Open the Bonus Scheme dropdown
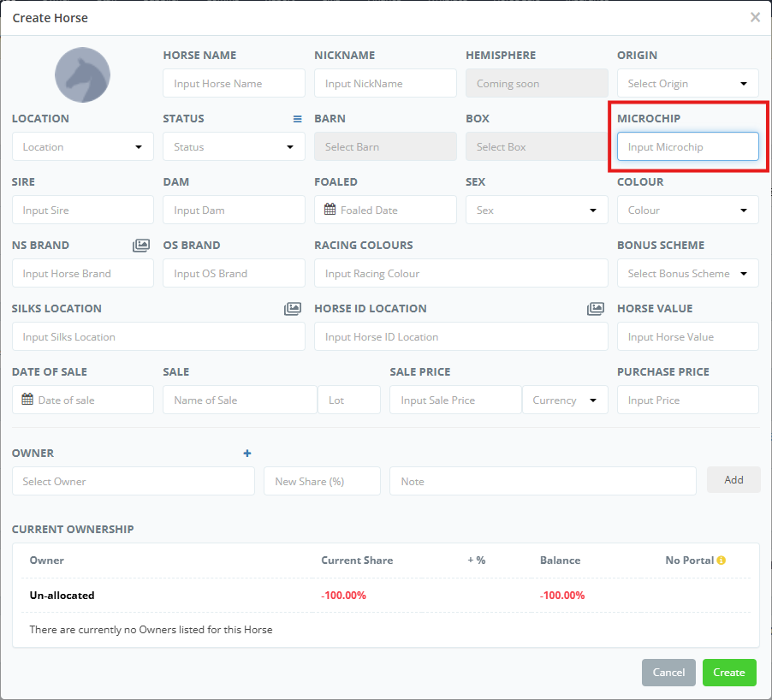 [x=687, y=274]
